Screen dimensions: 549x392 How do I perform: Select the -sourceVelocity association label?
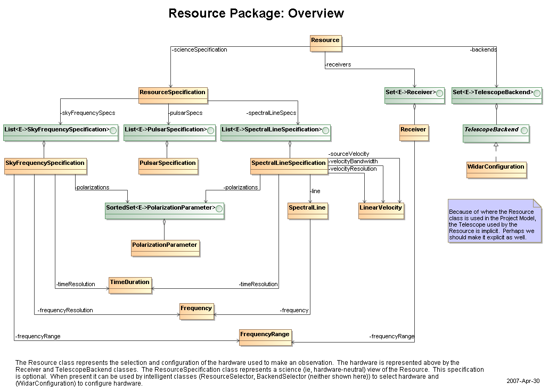pos(348,154)
